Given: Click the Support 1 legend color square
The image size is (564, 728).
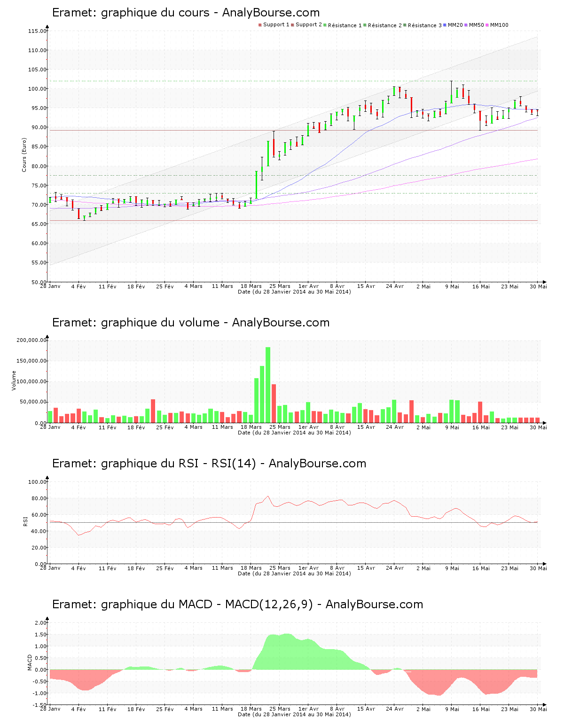Looking at the screenshot, I should (260, 25).
